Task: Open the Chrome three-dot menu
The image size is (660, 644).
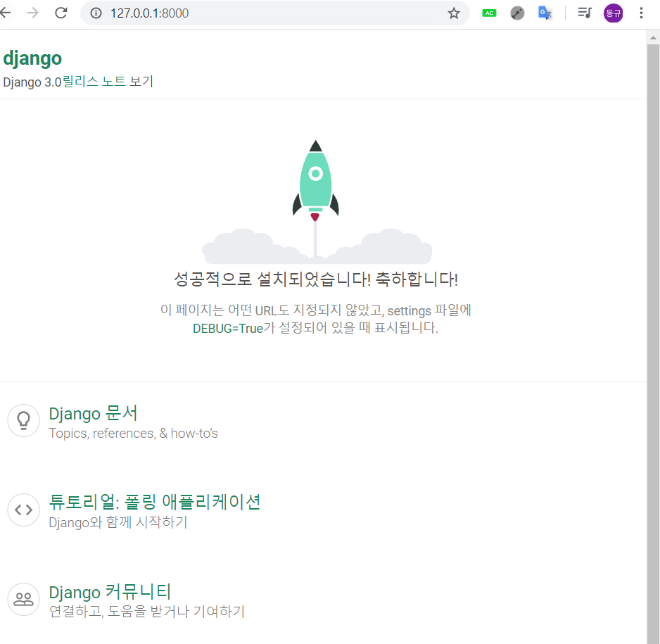Action: [x=641, y=13]
